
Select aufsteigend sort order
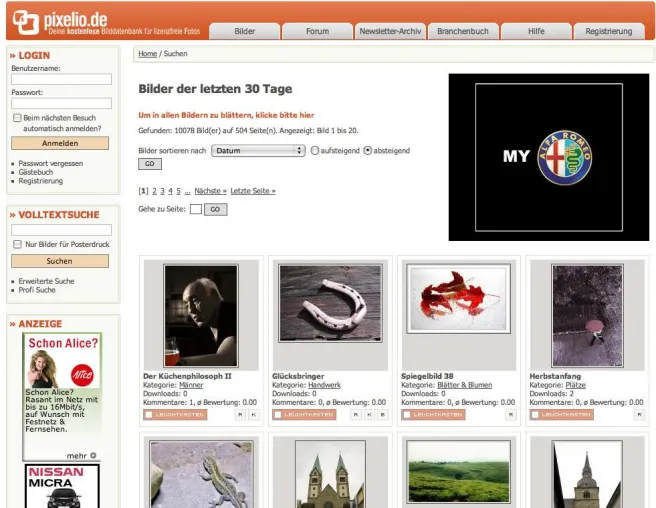pyautogui.click(x=315, y=150)
